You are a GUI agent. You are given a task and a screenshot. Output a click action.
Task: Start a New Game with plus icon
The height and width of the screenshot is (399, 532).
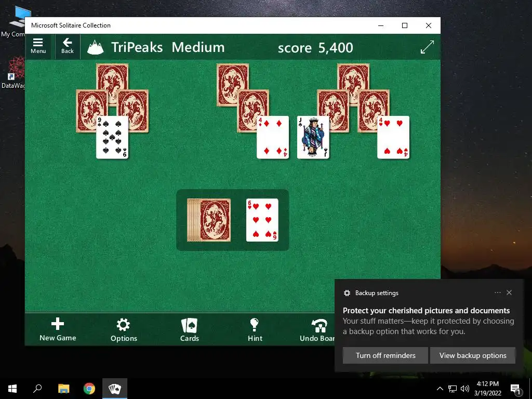[x=58, y=329]
